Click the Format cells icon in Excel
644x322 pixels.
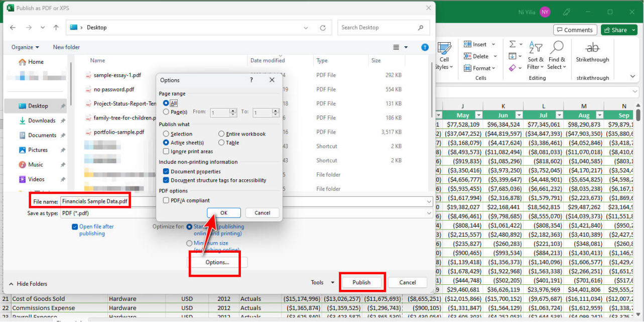point(468,68)
